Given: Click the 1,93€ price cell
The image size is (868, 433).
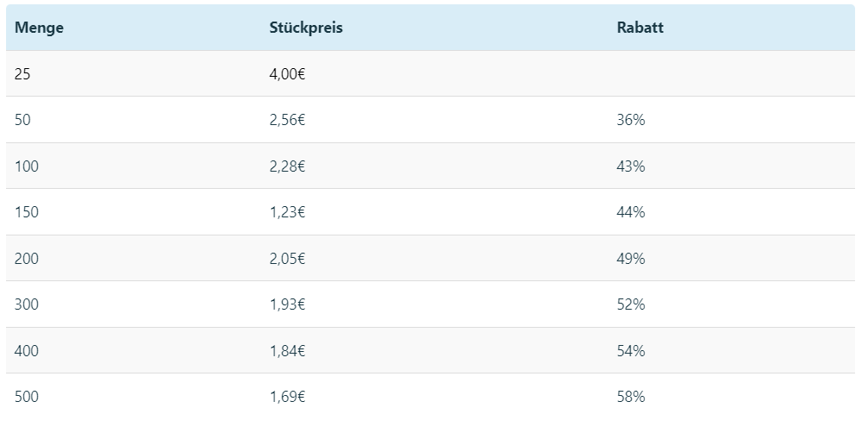Looking at the screenshot, I should 287,304.
